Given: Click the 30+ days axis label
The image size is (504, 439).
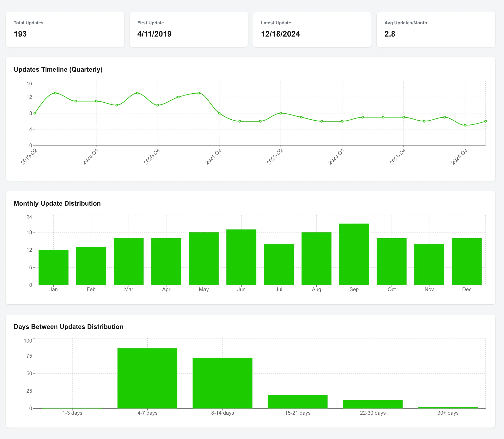Looking at the screenshot, I should [x=448, y=413].
